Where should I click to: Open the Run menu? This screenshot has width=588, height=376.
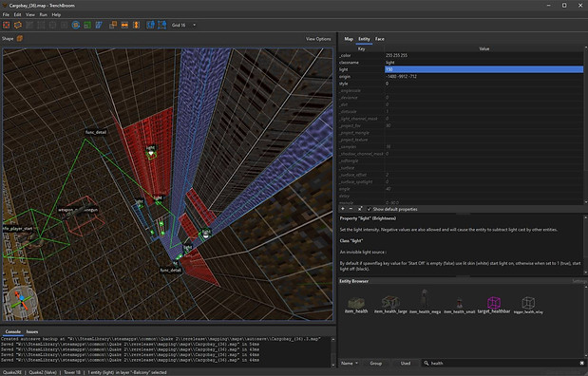click(43, 14)
